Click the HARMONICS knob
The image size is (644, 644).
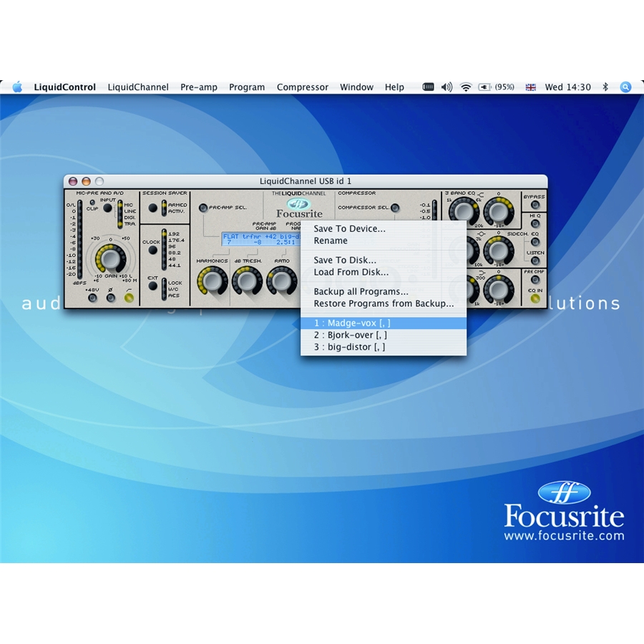213,280
